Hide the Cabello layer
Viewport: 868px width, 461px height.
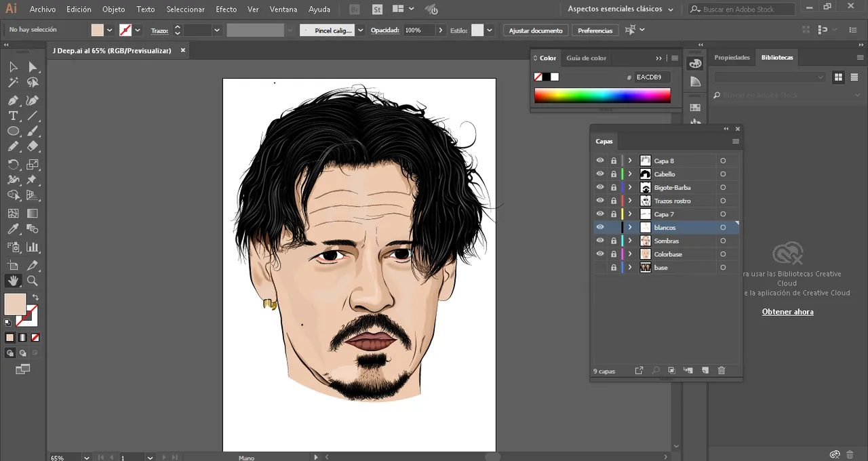599,174
